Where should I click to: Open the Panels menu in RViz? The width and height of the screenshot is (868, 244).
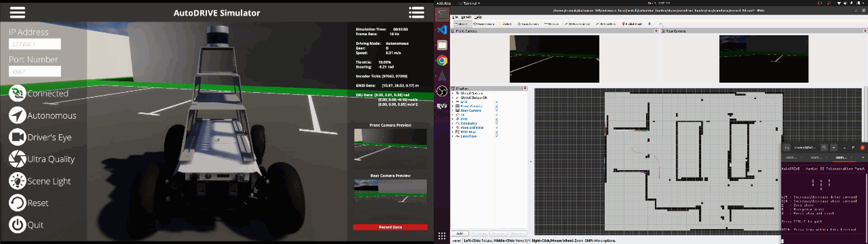pyautogui.click(x=466, y=17)
